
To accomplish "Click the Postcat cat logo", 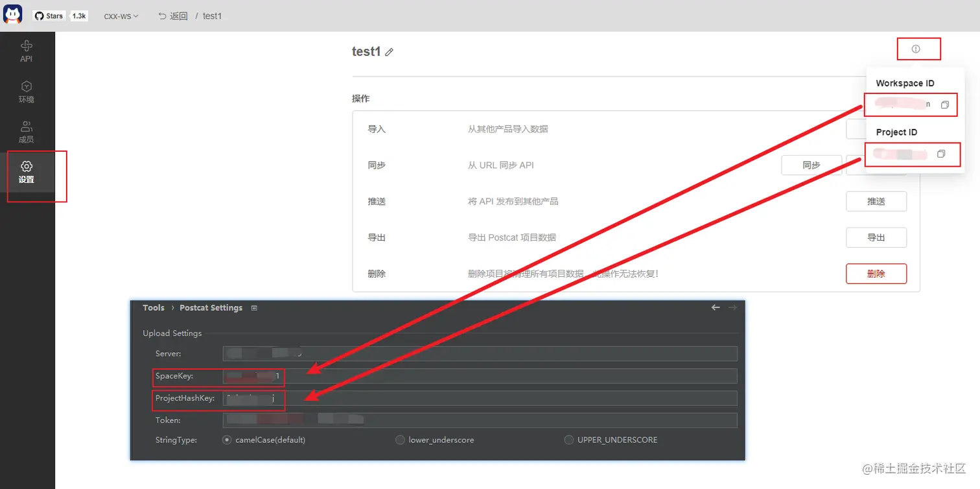I will (13, 14).
